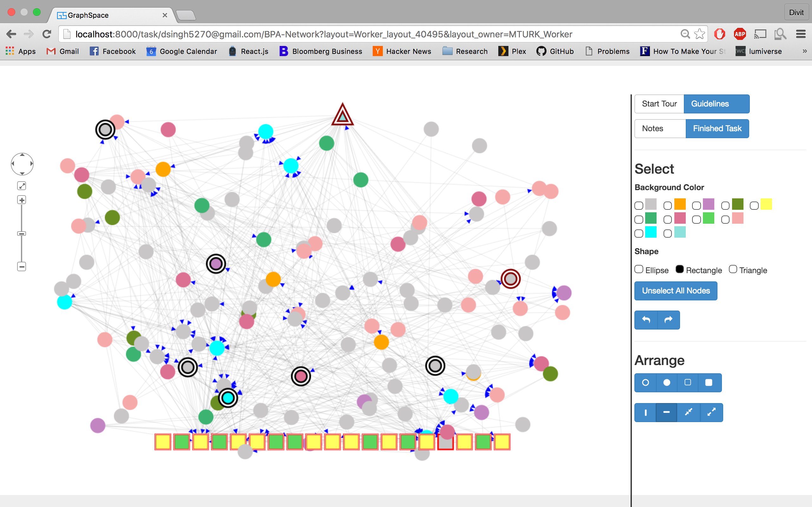812x507 pixels.
Task: Click the pinch nodes together icon
Action: pyautogui.click(x=688, y=413)
